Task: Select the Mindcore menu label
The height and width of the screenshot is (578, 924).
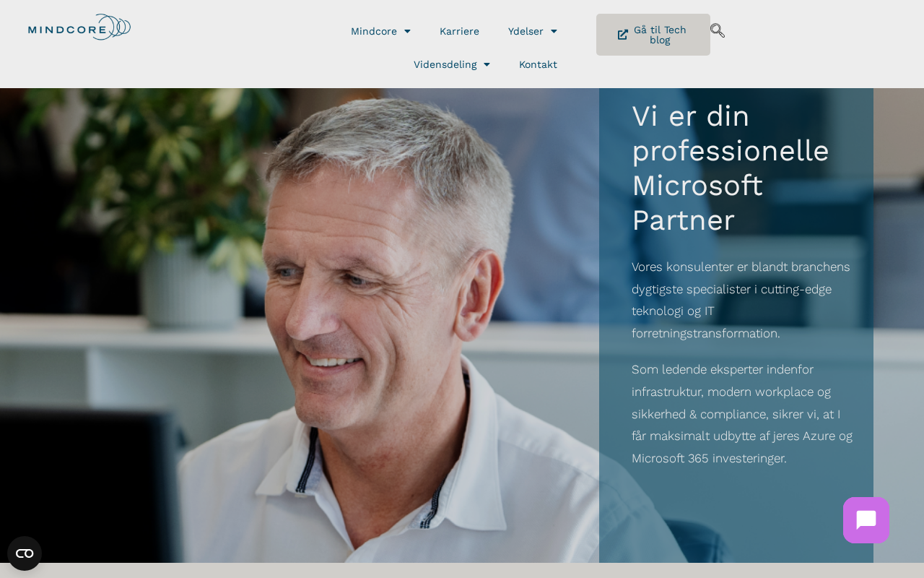Action: click(374, 31)
